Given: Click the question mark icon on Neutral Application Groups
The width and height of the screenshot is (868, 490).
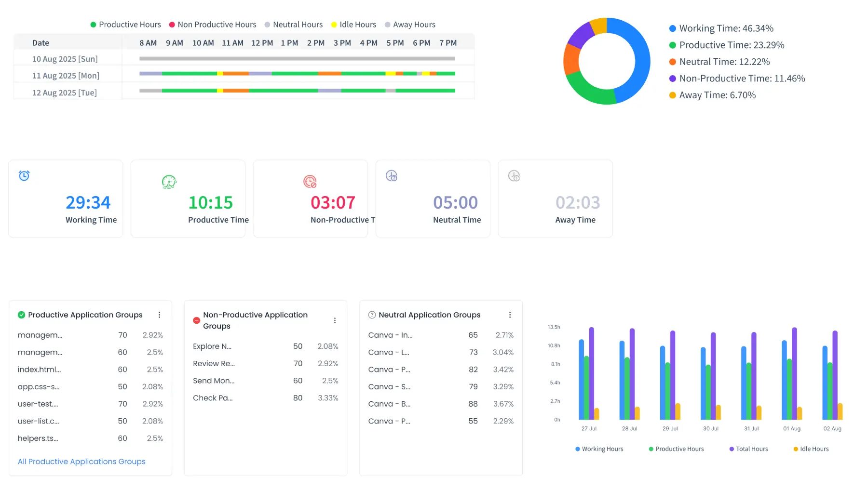Looking at the screenshot, I should (372, 315).
